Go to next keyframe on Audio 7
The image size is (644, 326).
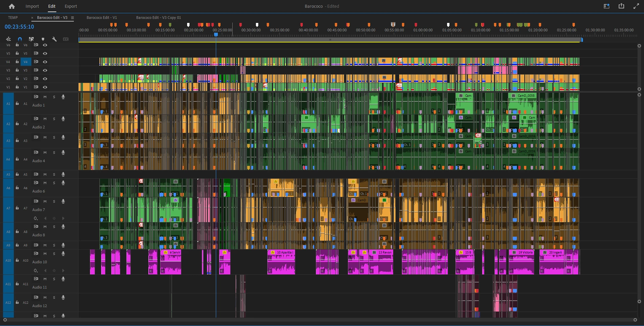[63, 218]
